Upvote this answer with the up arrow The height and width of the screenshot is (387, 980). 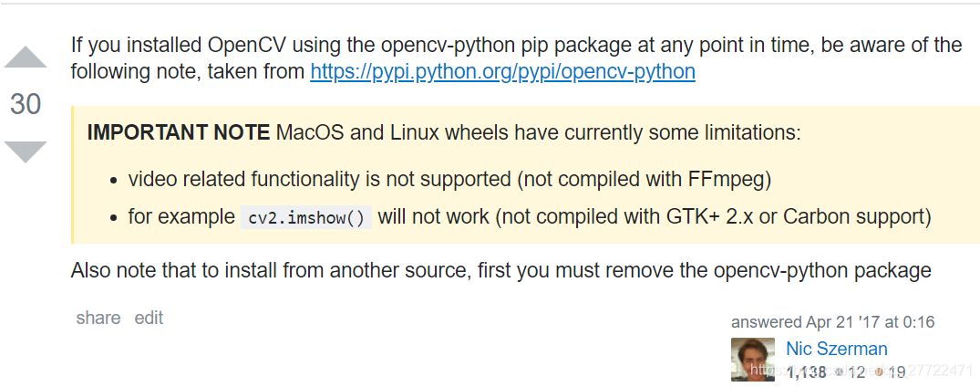coord(25,57)
